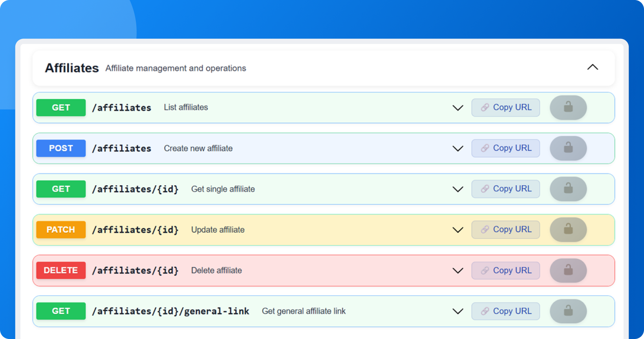644x339 pixels.
Task: Click the lock icon for GET /affiliates
Action: click(x=568, y=108)
